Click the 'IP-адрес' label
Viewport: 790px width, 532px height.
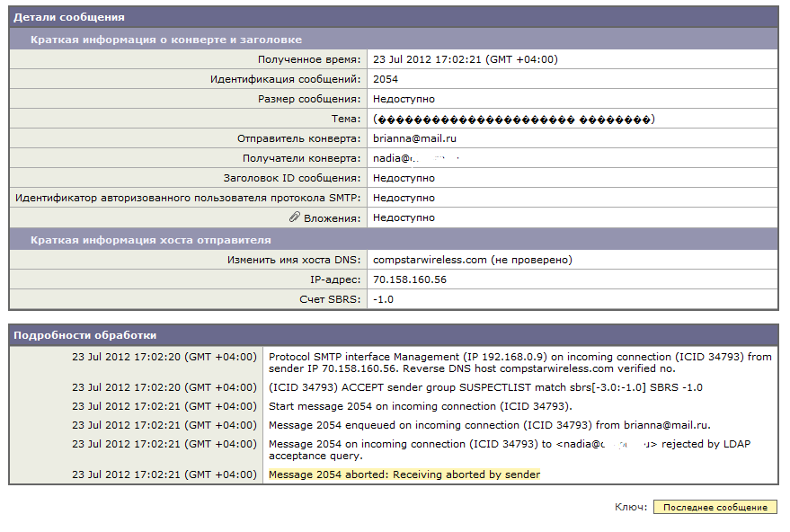click(335, 279)
